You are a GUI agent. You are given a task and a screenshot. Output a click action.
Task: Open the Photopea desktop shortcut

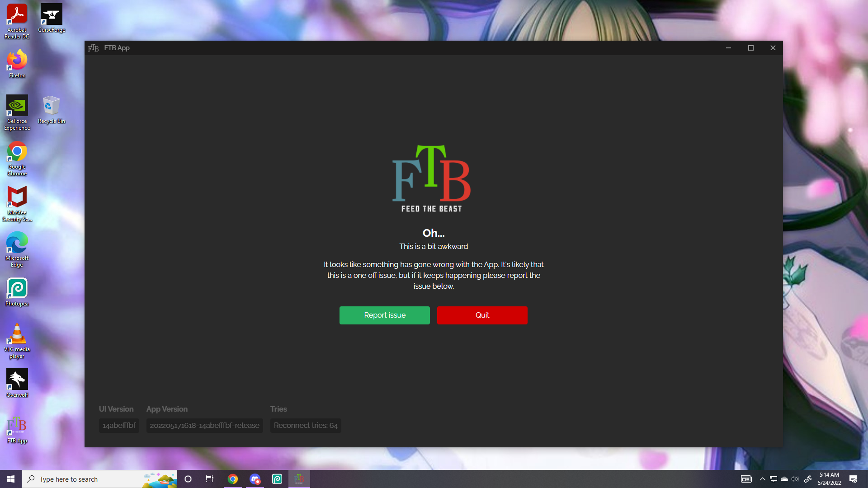(17, 288)
